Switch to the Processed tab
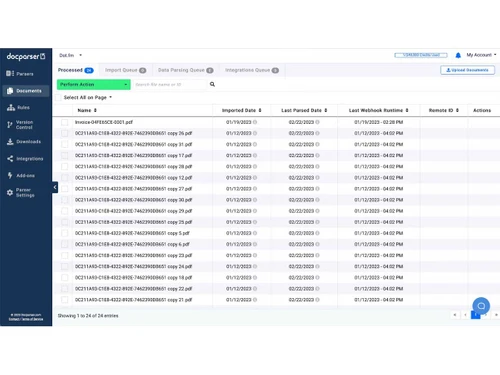This screenshot has width=500, height=375. [75, 70]
